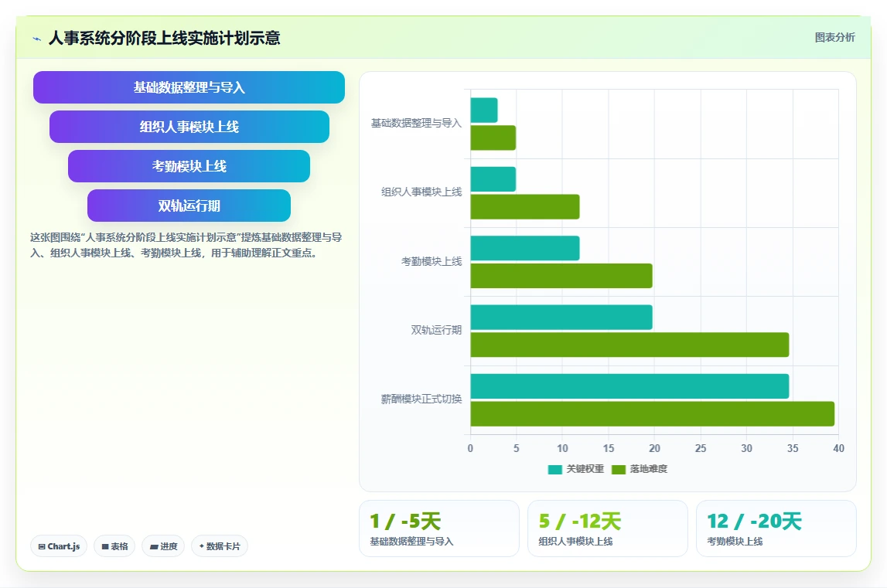Click the 落地难度 green legend swatch

[619, 469]
